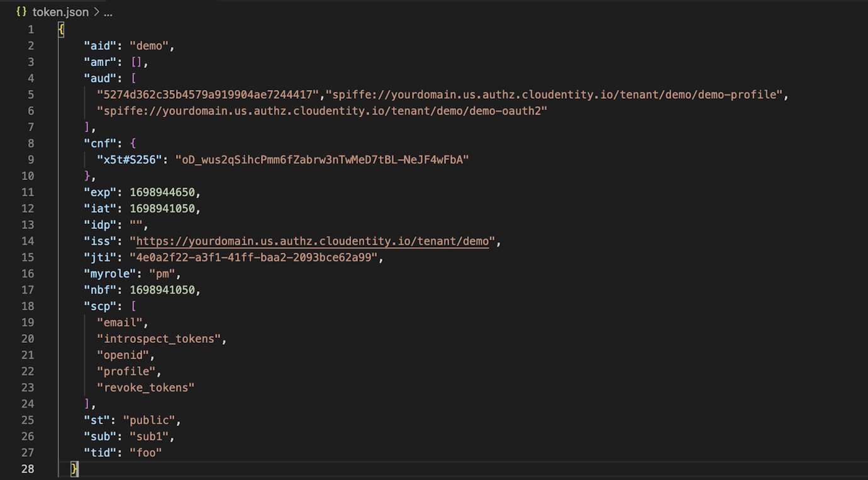Select the "tid" value "foo"
The width and height of the screenshot is (868, 480).
[146, 452]
